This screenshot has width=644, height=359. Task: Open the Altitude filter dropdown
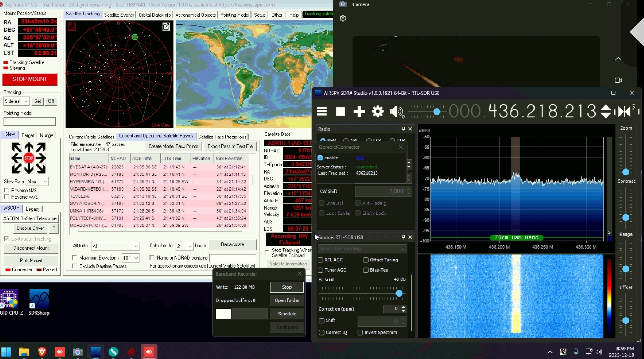115,246
